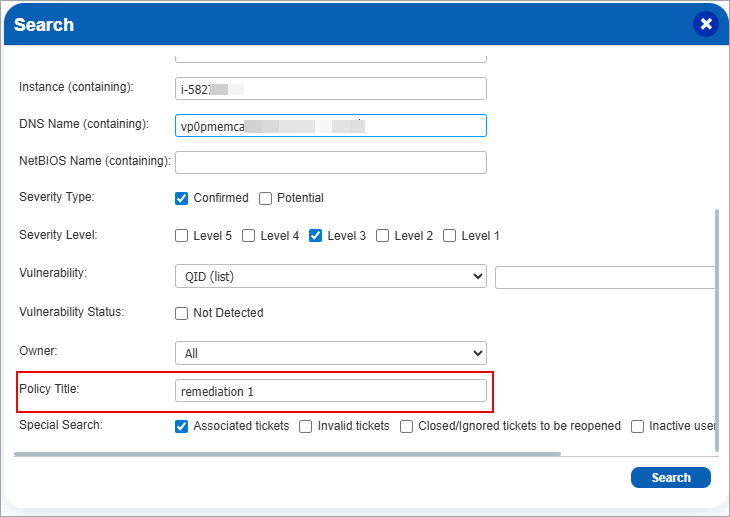Screen dimensions: 730x517
Task: Click the Severity Level label
Action: coord(58,235)
